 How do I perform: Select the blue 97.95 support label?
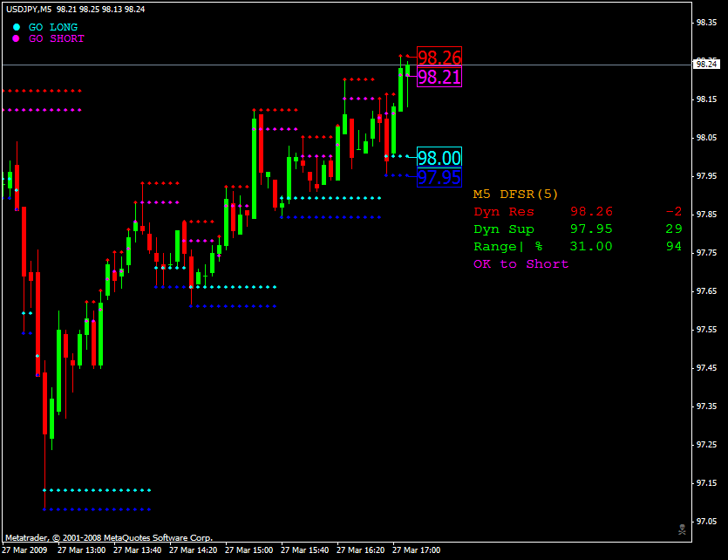(x=439, y=177)
